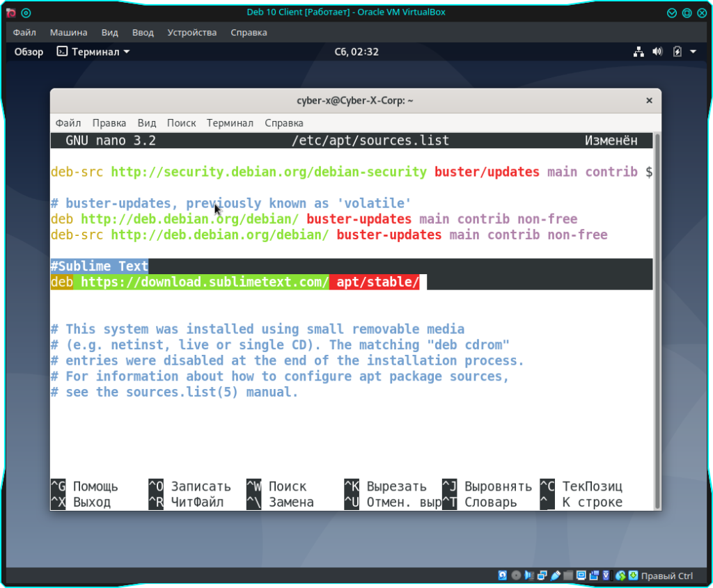Click the hard disk activity icon in VirtualBox status bar

[503, 575]
